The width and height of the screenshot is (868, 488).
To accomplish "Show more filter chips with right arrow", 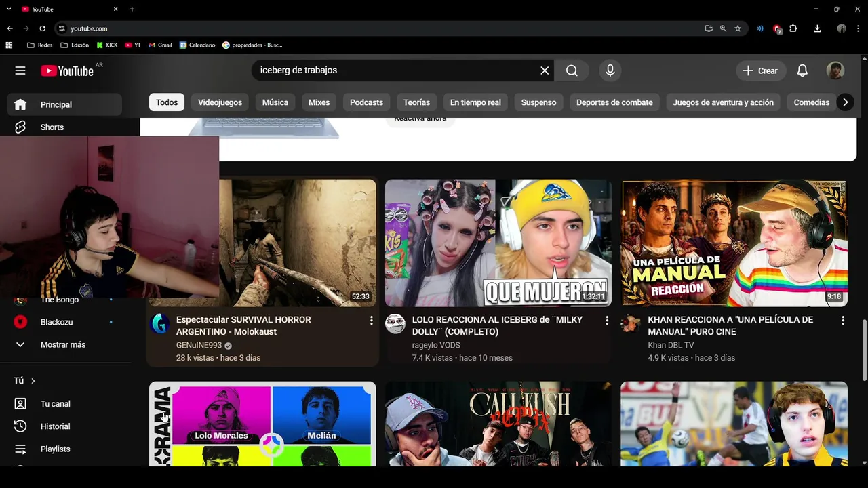I will pyautogui.click(x=845, y=102).
